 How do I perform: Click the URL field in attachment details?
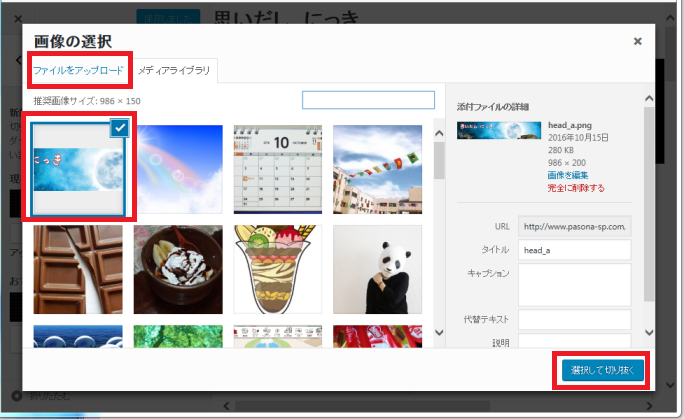click(x=574, y=227)
